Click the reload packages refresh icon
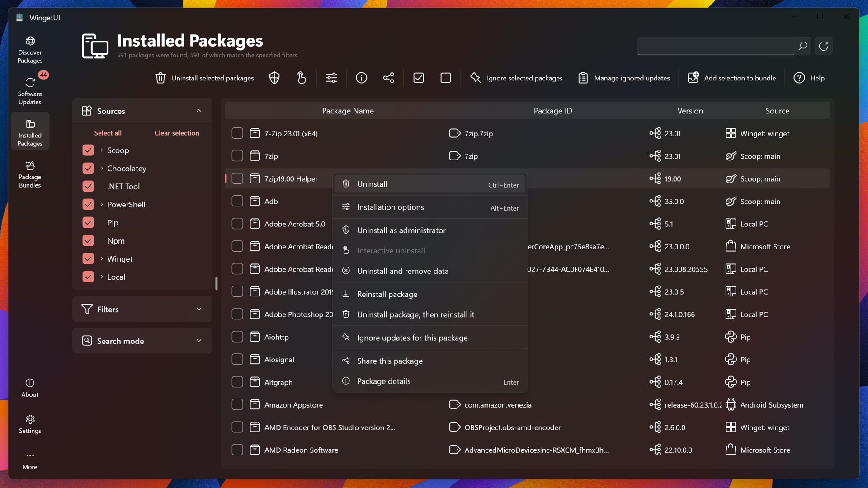 click(x=823, y=46)
